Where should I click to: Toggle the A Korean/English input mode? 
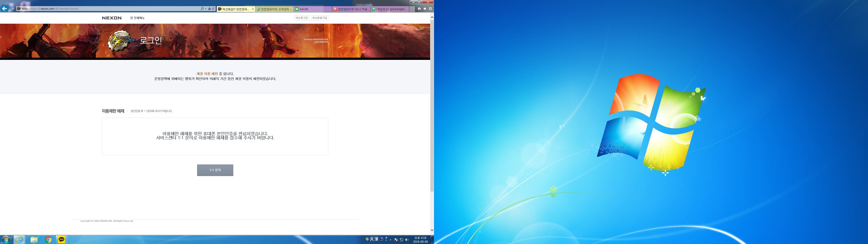point(372,239)
